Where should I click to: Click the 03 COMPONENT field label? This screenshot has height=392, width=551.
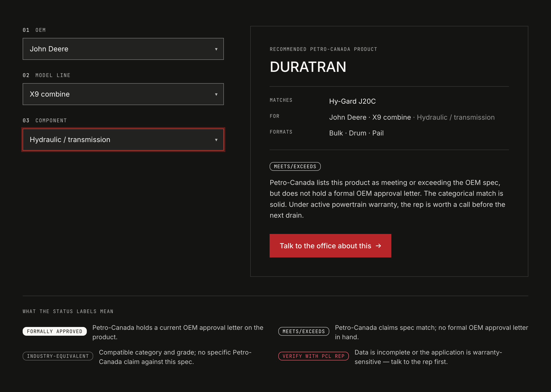(45, 120)
